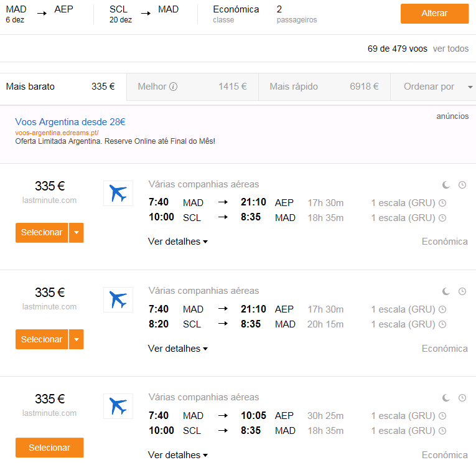The image size is (476, 475).
Task: Click the info icon next to Melhor
Action: (x=173, y=87)
